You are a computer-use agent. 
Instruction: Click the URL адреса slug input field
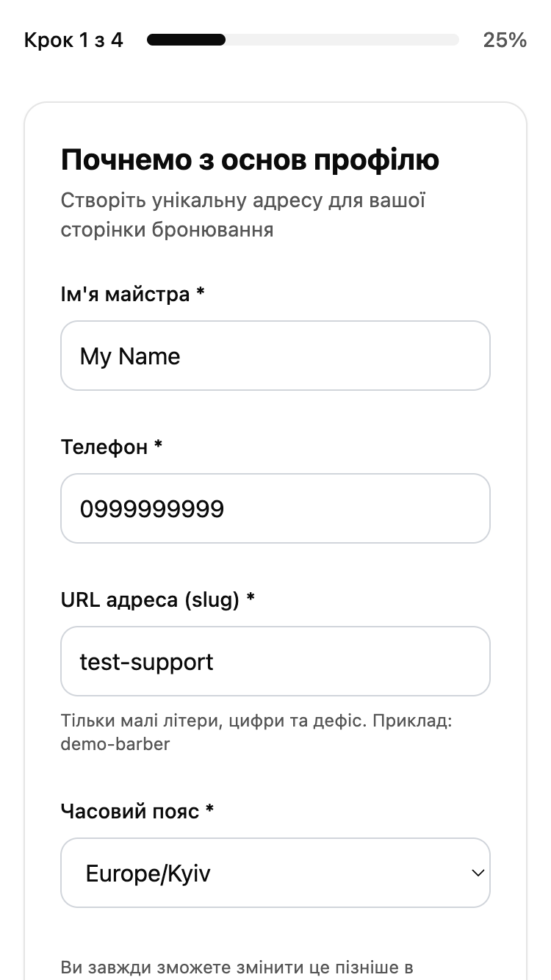coord(275,661)
